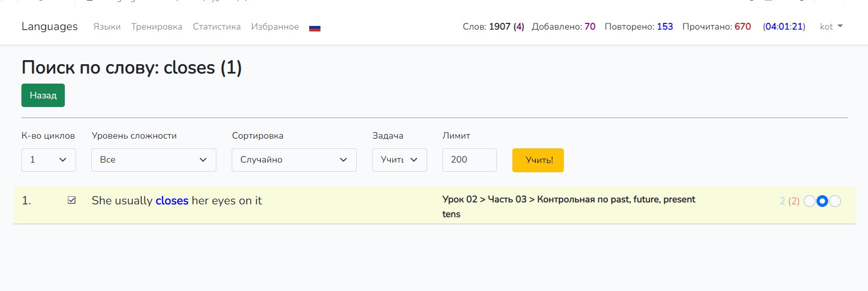Click the Лимит input field
This screenshot has width=868, height=291.
tap(469, 160)
